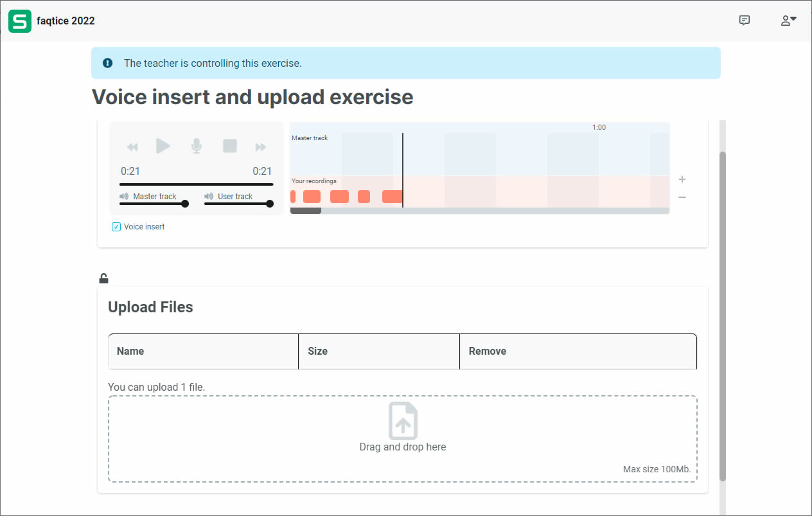Click the Drag and drop upload area
The height and width of the screenshot is (516, 812).
tap(402, 438)
